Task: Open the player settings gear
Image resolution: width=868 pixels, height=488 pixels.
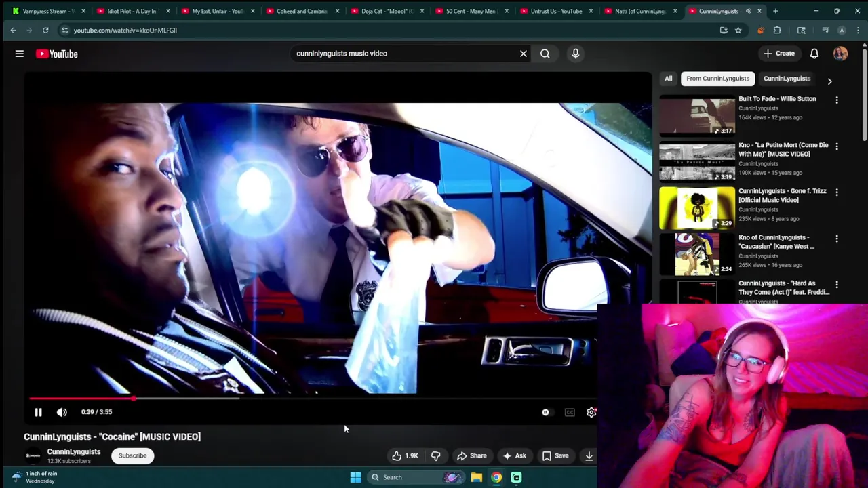Action: pos(591,412)
